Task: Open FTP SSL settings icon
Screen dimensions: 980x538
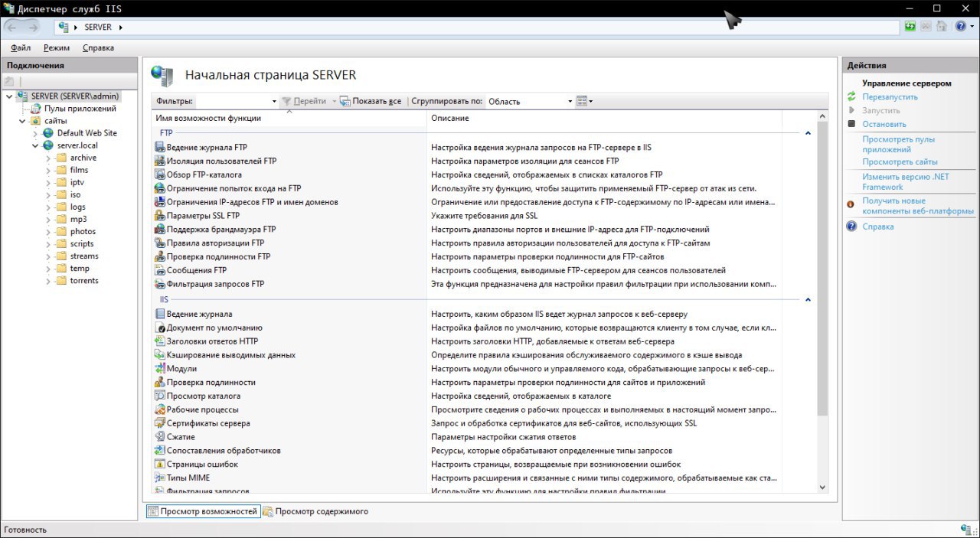Action: (x=160, y=216)
